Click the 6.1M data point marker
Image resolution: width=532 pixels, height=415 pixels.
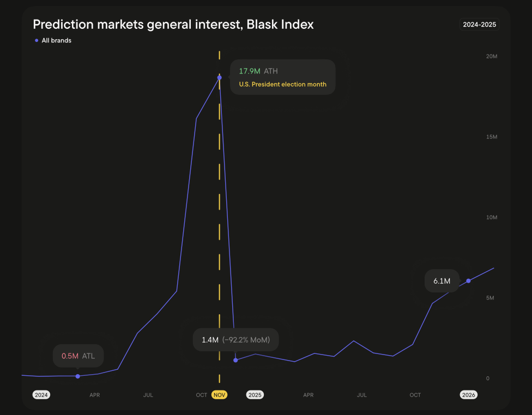click(x=468, y=280)
